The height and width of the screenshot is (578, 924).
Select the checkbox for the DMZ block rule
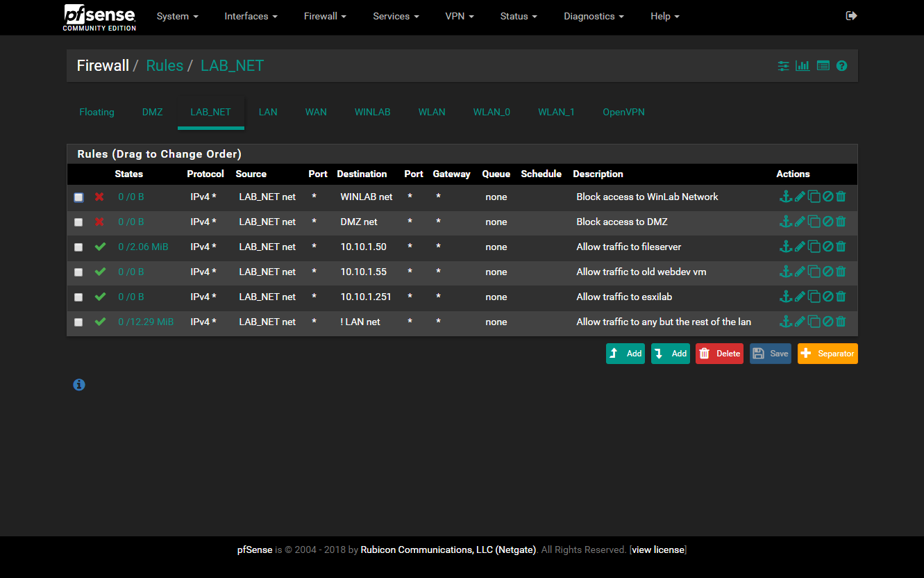[78, 222]
